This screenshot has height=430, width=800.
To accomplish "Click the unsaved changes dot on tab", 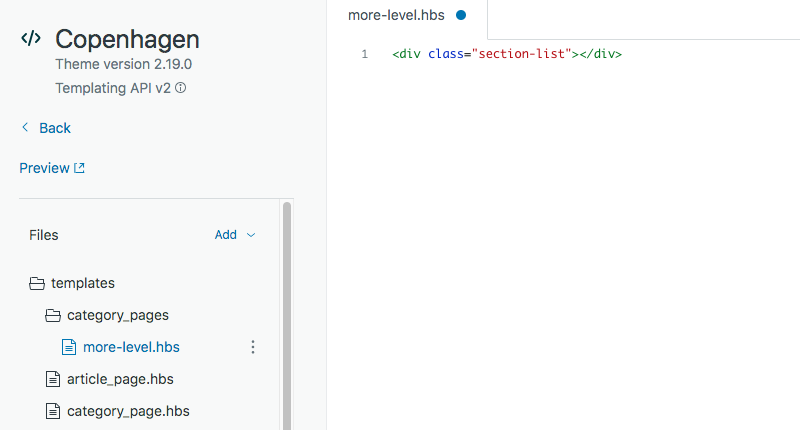I will 461,15.
